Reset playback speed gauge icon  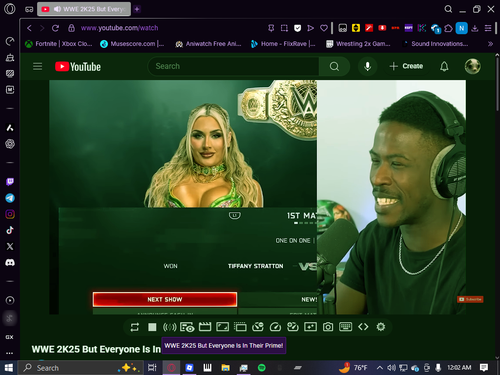[275, 327]
